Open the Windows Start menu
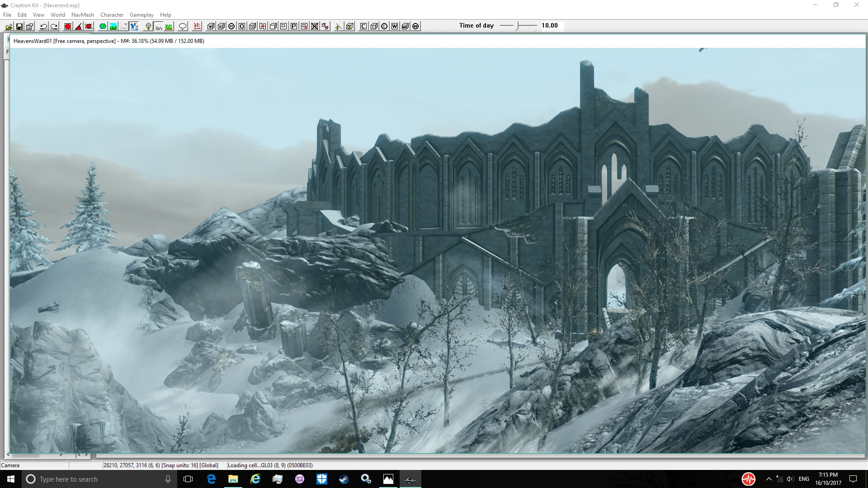 [x=11, y=479]
